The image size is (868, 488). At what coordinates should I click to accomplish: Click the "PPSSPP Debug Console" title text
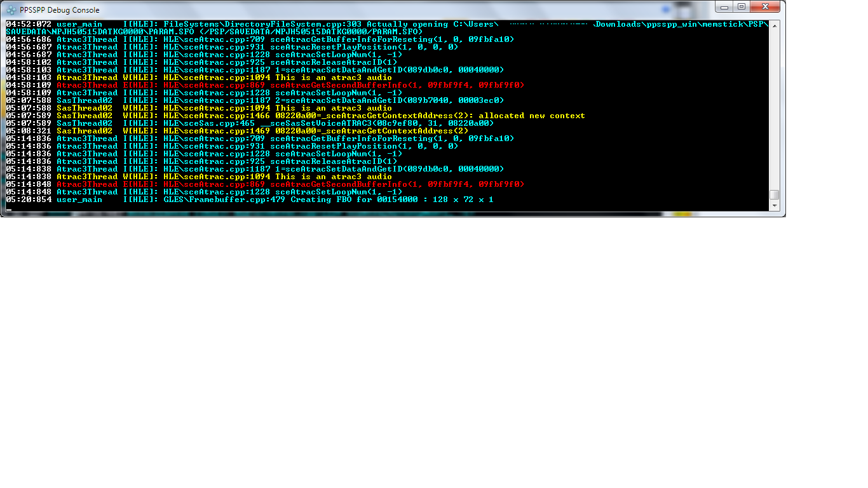[x=60, y=10]
